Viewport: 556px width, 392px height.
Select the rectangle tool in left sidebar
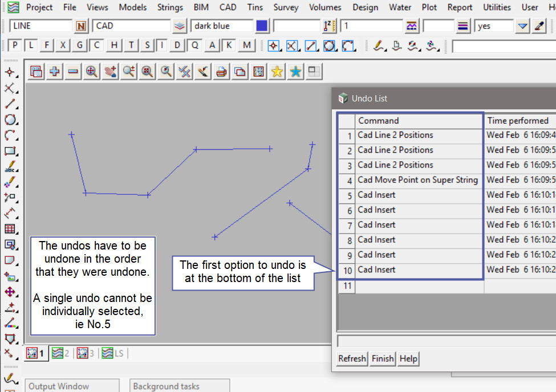[10, 151]
